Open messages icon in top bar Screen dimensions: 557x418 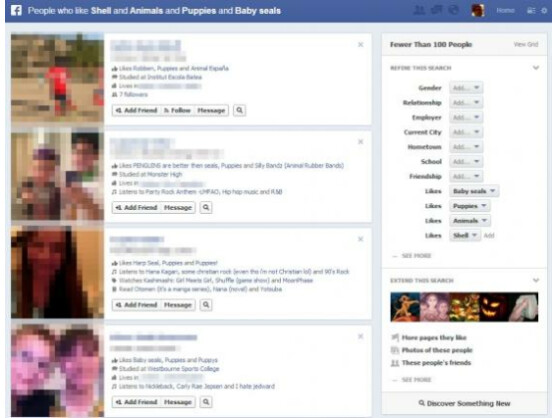point(437,10)
